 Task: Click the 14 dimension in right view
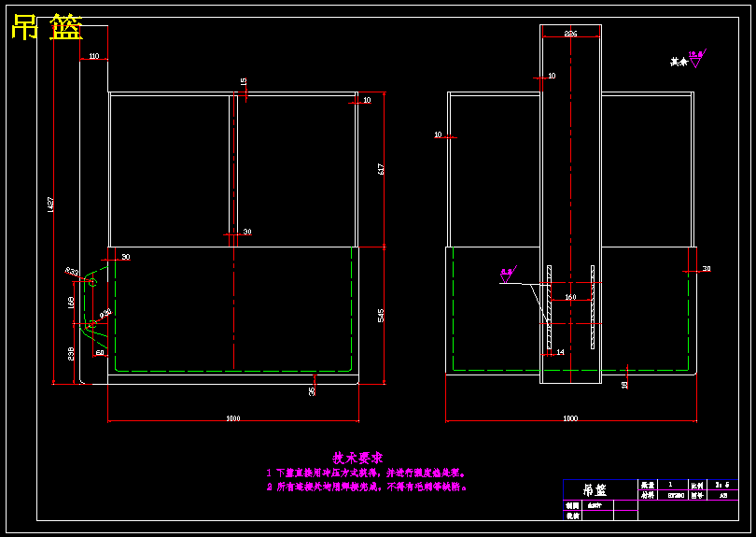tap(560, 352)
